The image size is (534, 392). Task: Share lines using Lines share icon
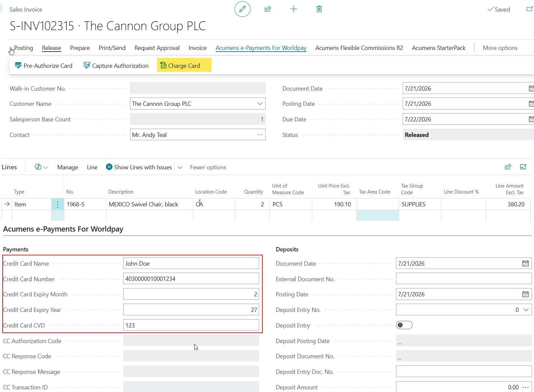tap(508, 167)
